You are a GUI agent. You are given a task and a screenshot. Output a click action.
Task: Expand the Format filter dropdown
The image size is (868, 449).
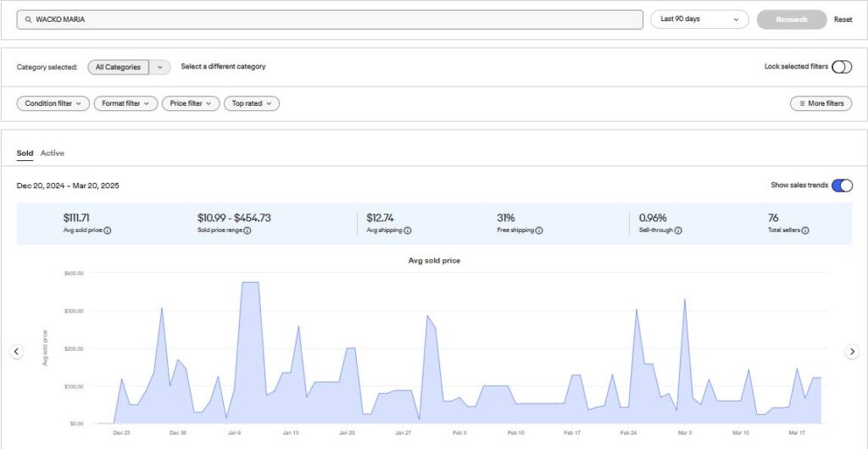point(125,103)
